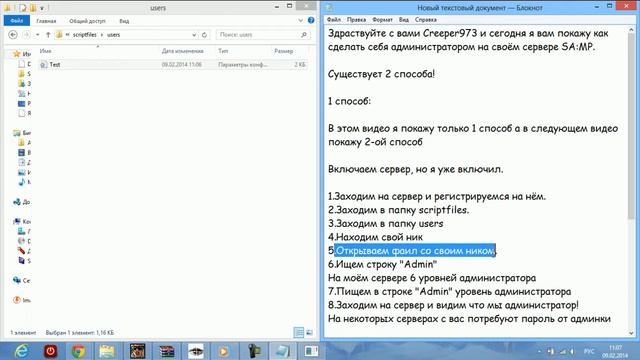Sort files by the Имя column
Viewport: 640px width, 360px height.
click(x=45, y=51)
